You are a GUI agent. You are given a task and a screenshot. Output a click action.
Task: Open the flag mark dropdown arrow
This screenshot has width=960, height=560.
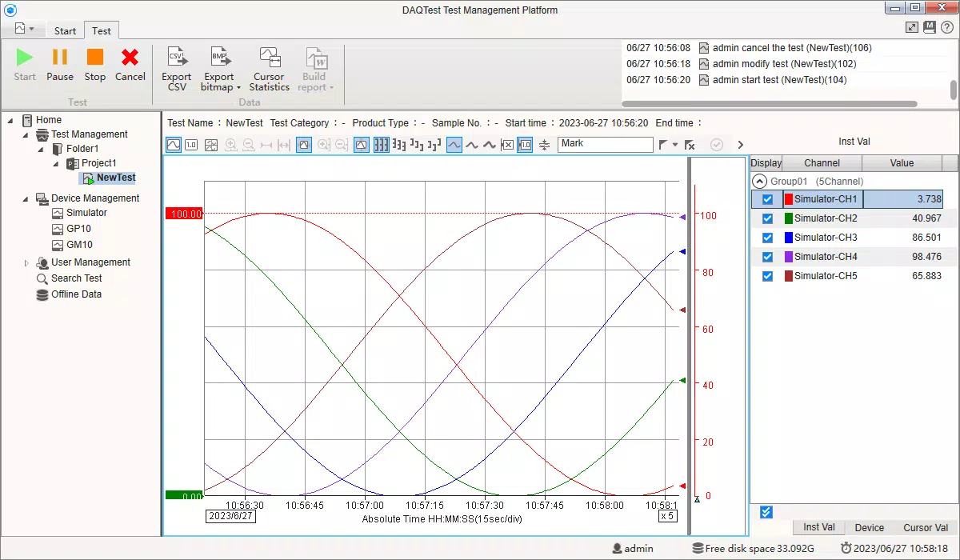click(x=675, y=145)
